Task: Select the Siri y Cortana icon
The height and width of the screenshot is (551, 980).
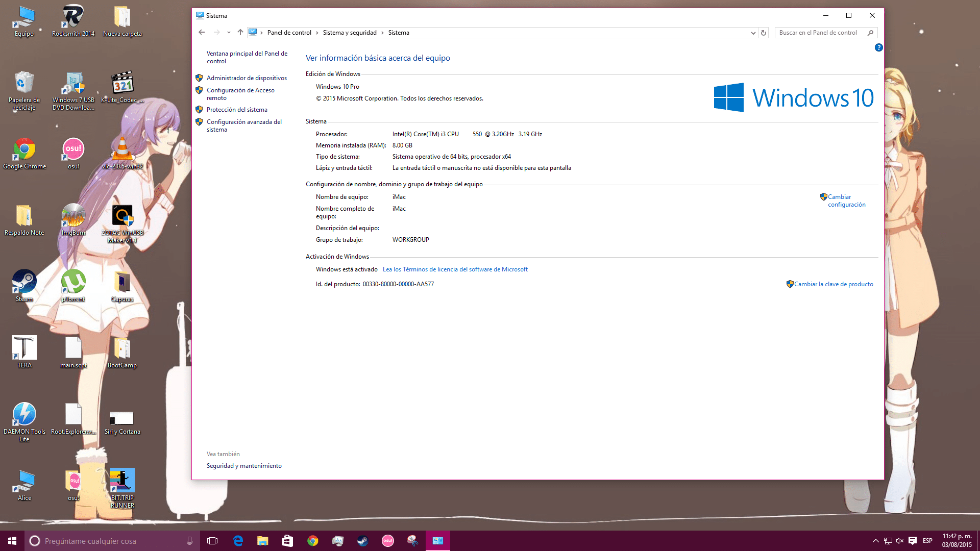Action: [122, 422]
